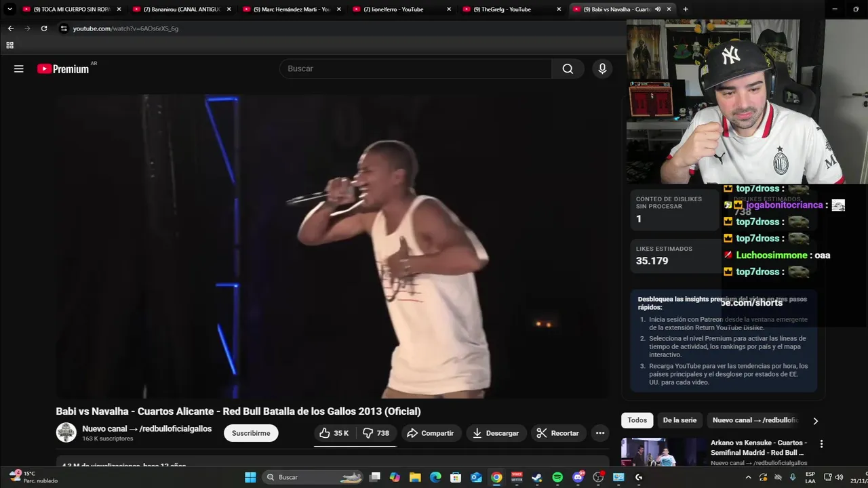Go to YouTube Premium home logo

click(x=63, y=68)
